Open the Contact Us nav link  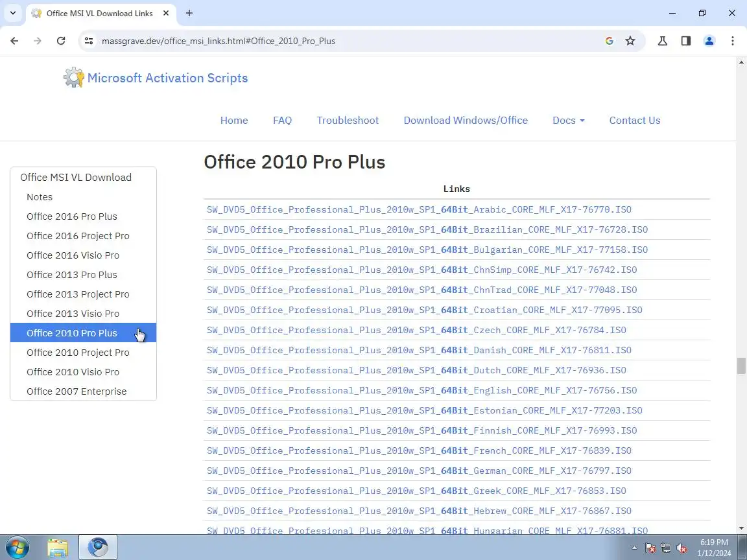tap(635, 121)
